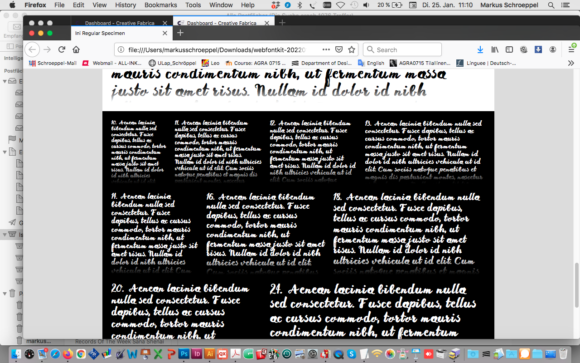The height and width of the screenshot is (363, 580).
Task: Select the Ini Regular Specimen tab
Action: [121, 33]
